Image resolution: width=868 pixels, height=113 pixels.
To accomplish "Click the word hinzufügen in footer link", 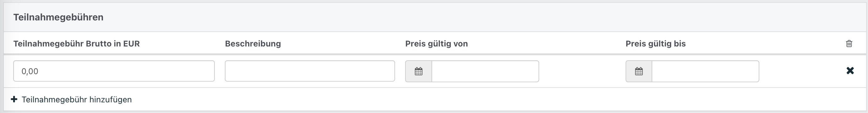I will (x=111, y=100).
